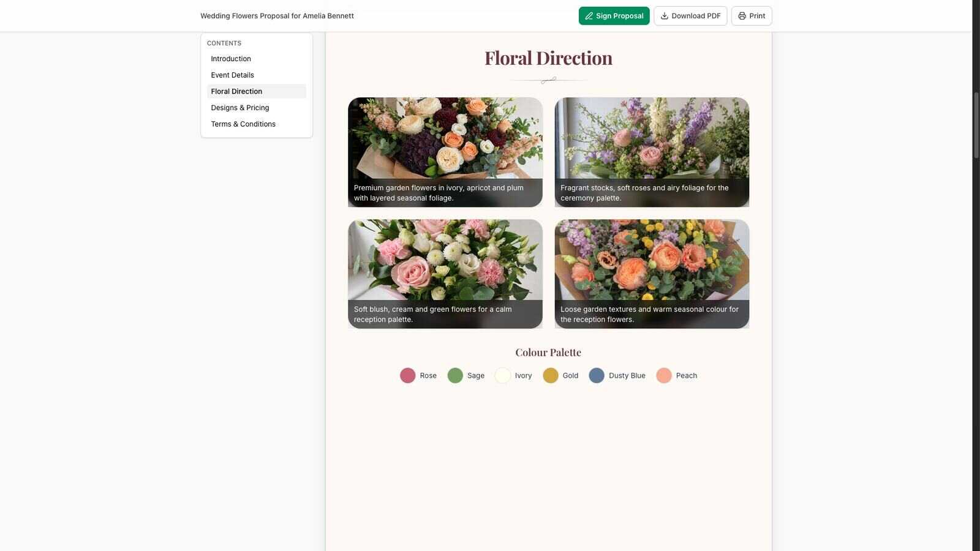Viewport: 980px width, 551px height.
Task: Click the Peach colour swatch
Action: pyautogui.click(x=664, y=375)
